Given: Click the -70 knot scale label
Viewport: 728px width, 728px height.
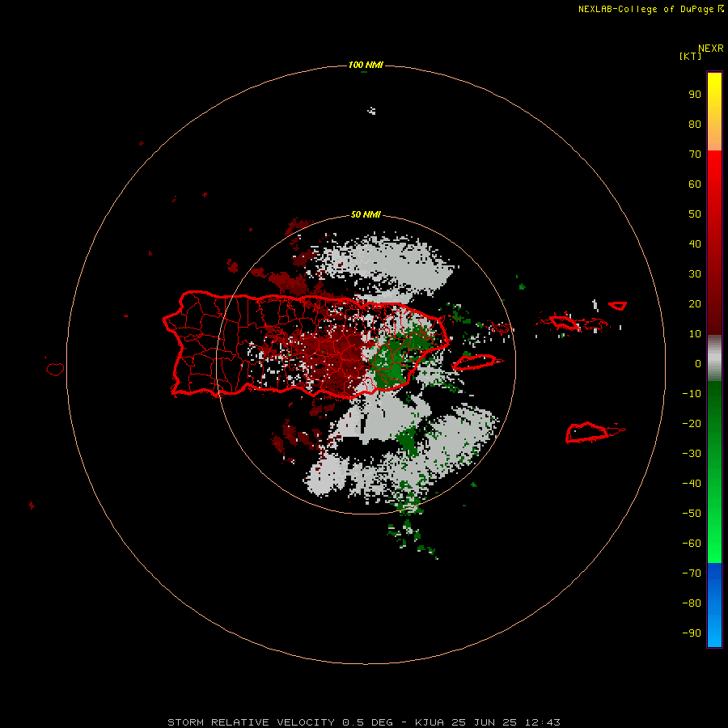Looking at the screenshot, I should point(692,574).
